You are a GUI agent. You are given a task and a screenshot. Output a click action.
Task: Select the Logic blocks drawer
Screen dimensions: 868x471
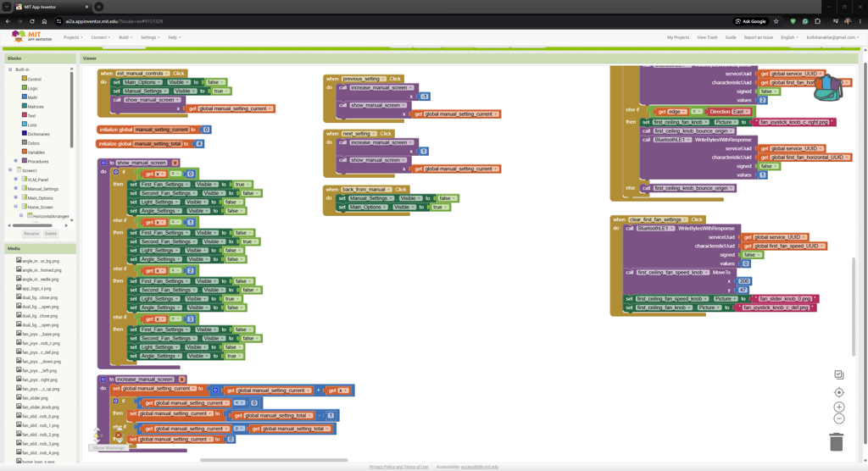tap(31, 88)
